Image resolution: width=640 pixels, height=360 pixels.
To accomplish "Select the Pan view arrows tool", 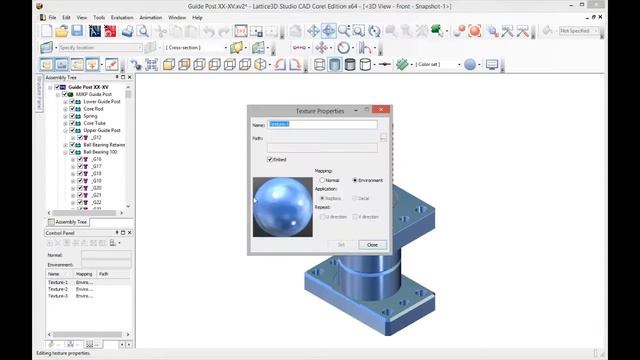I will [313, 31].
